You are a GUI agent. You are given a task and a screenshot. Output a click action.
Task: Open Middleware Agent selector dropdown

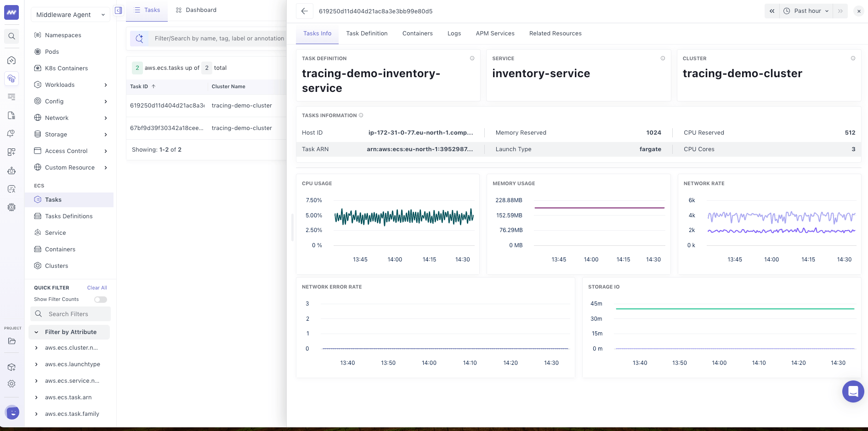[71, 15]
